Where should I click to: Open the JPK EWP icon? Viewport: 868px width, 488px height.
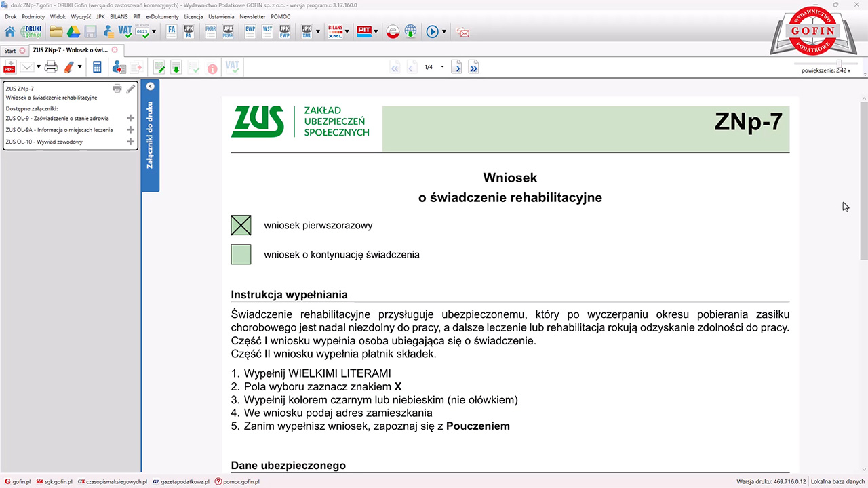pyautogui.click(x=285, y=31)
